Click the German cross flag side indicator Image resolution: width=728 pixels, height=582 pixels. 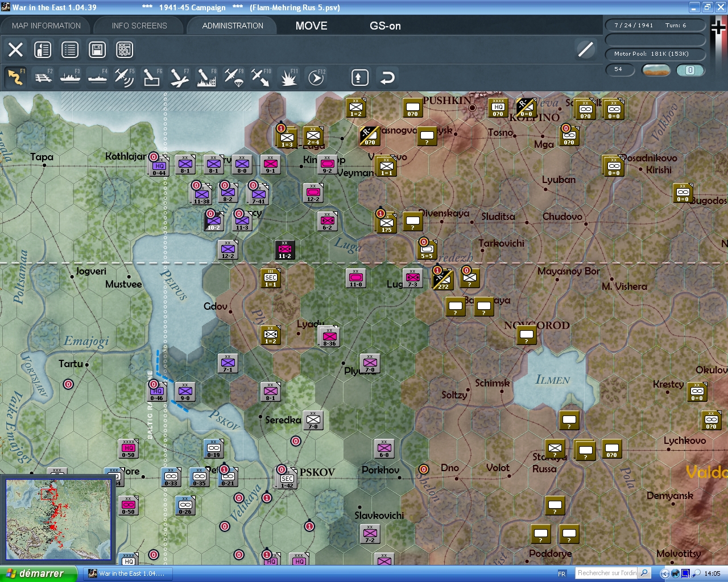coord(718,28)
